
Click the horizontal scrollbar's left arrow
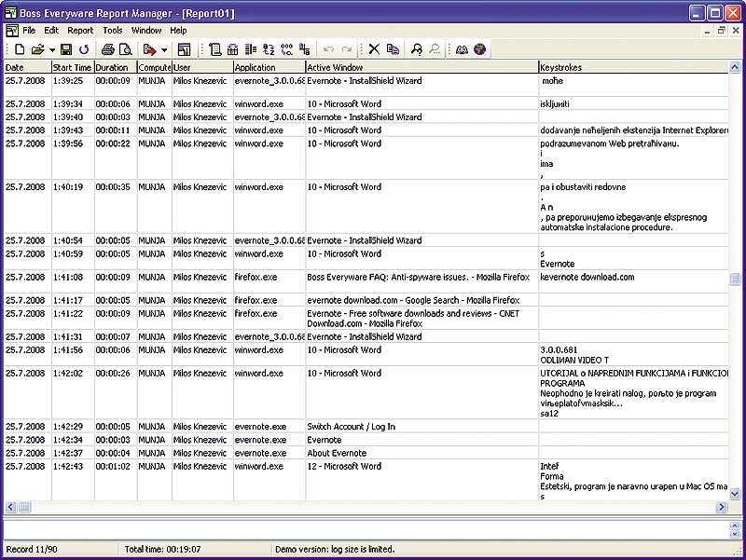pos(10,507)
